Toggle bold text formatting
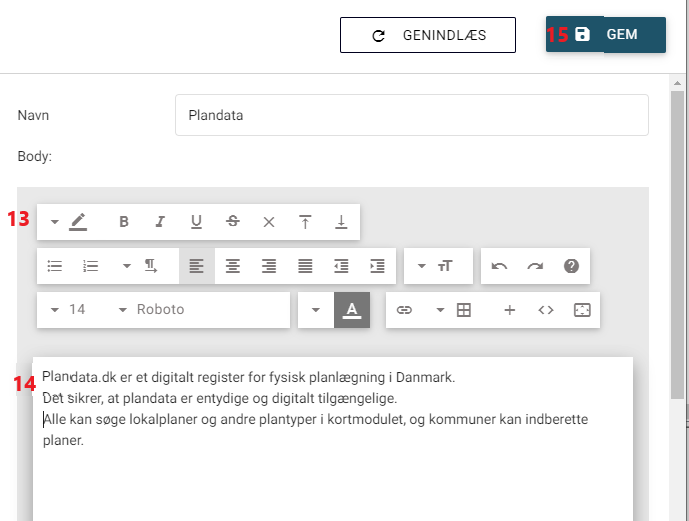The height and width of the screenshot is (521, 689). click(124, 222)
